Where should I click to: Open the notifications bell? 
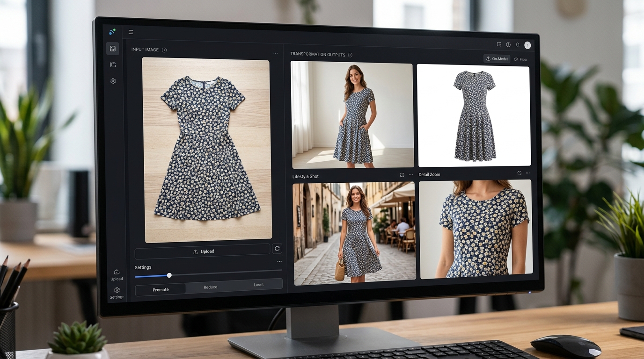tap(518, 45)
